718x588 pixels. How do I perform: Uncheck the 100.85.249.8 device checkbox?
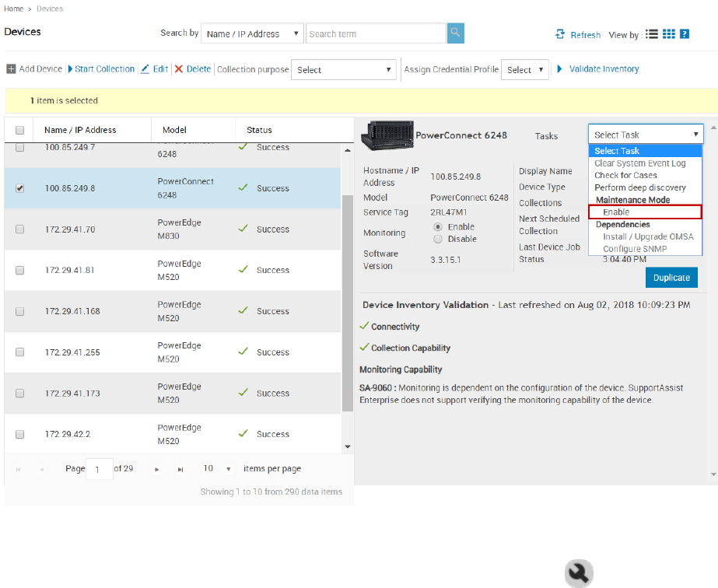pos(19,188)
